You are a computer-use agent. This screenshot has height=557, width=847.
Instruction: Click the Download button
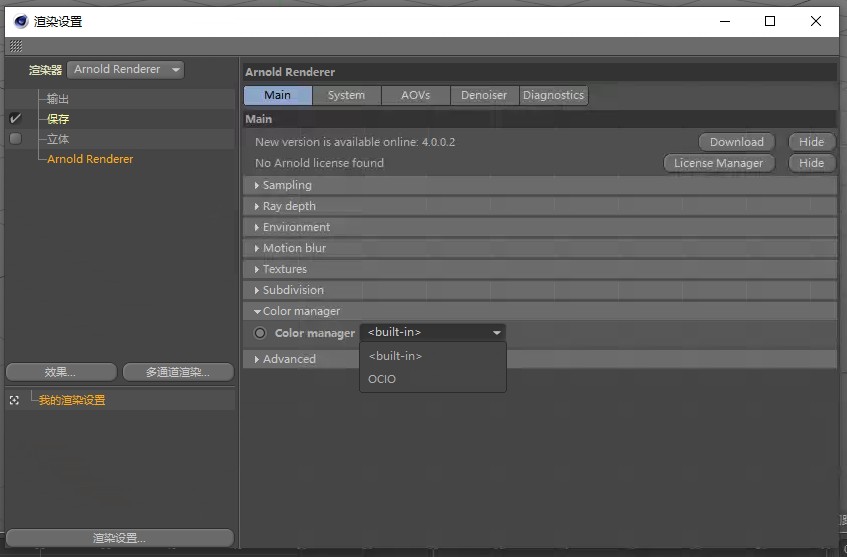tap(737, 142)
